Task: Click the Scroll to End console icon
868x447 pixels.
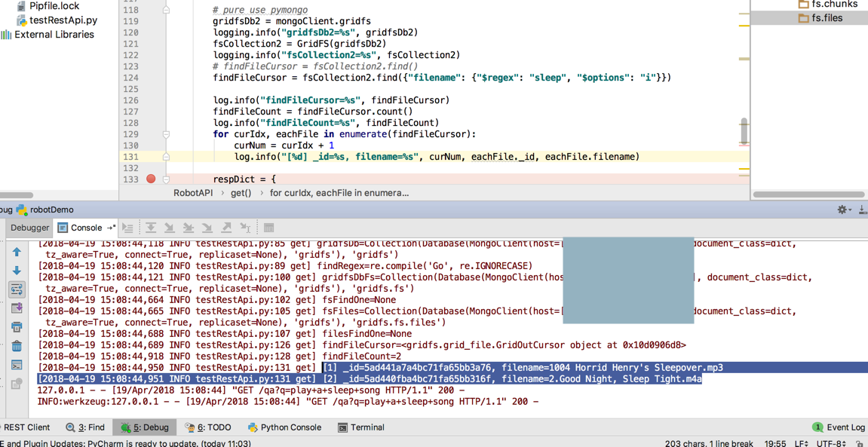Action: pyautogui.click(x=17, y=308)
